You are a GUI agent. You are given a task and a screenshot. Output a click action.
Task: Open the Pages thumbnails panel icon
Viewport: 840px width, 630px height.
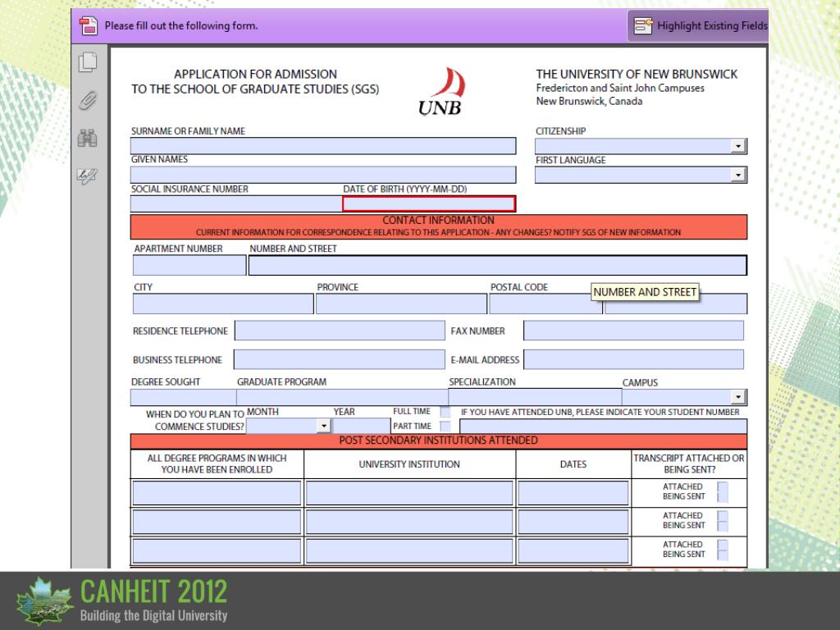click(x=88, y=62)
